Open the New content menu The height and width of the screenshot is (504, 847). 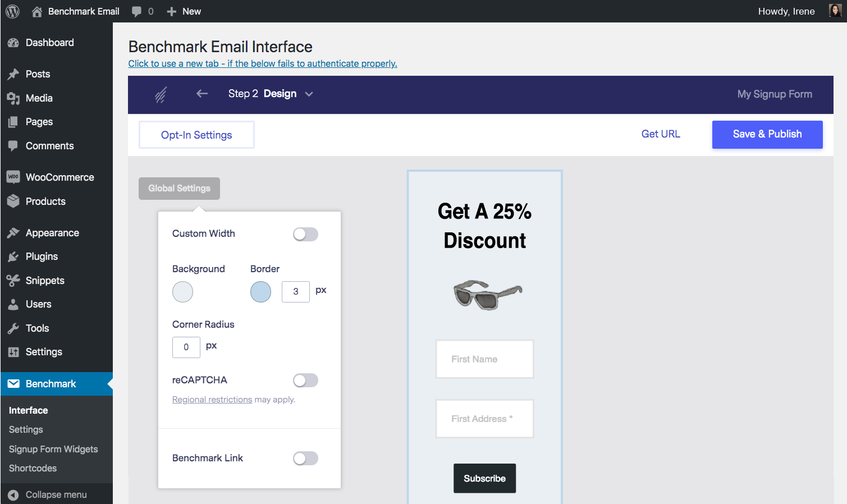pyautogui.click(x=184, y=11)
